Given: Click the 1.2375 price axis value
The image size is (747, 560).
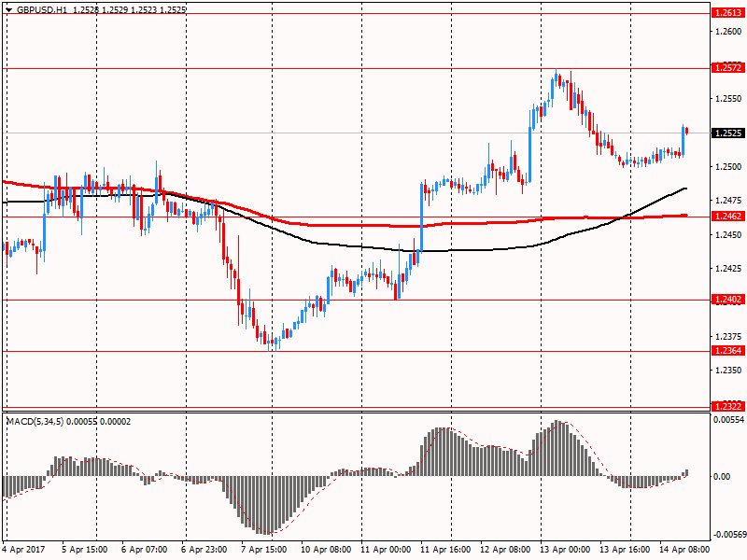Looking at the screenshot, I should pyautogui.click(x=728, y=336).
